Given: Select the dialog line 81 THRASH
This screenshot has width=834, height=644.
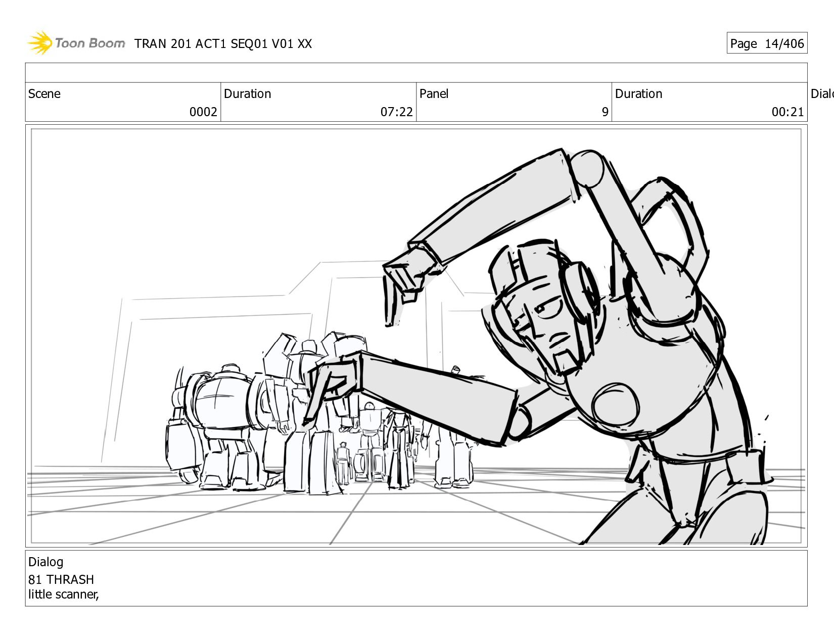Looking at the screenshot, I should pos(61,579).
